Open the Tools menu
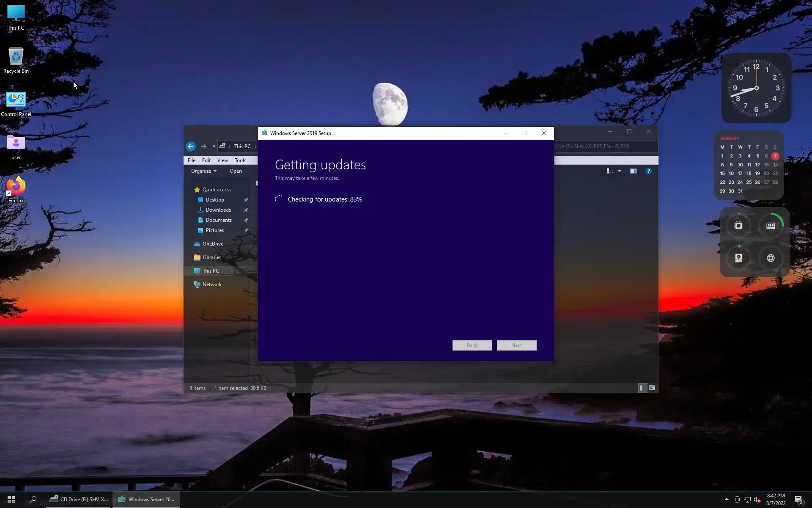The height and width of the screenshot is (508, 812). tap(240, 160)
